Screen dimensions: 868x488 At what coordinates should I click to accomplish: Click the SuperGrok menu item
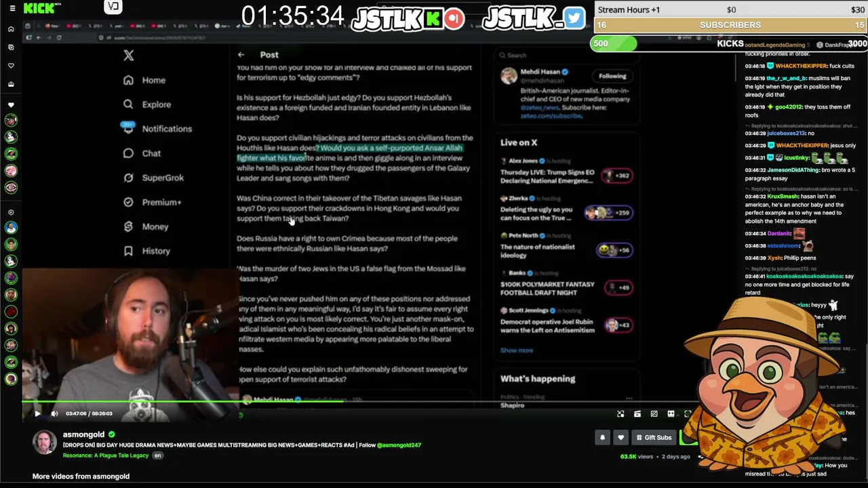(x=163, y=178)
